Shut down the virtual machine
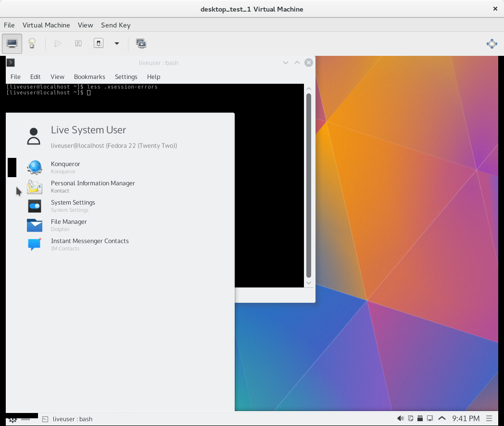The height and width of the screenshot is (426, 504). point(99,43)
